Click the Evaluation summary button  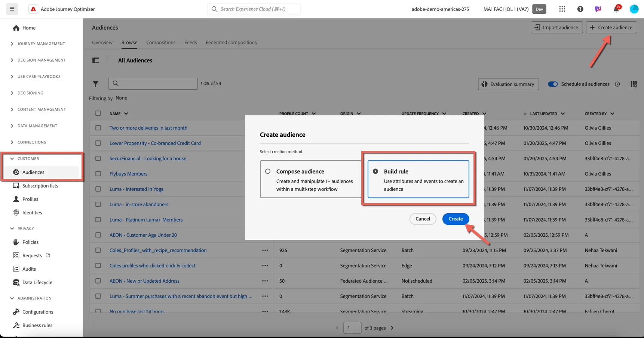[x=508, y=84]
